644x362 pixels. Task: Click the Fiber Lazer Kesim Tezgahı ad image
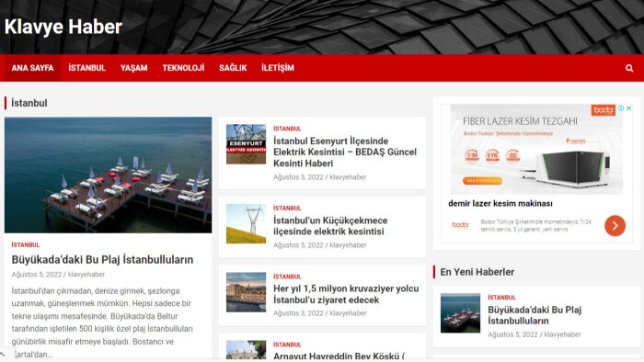click(536, 149)
